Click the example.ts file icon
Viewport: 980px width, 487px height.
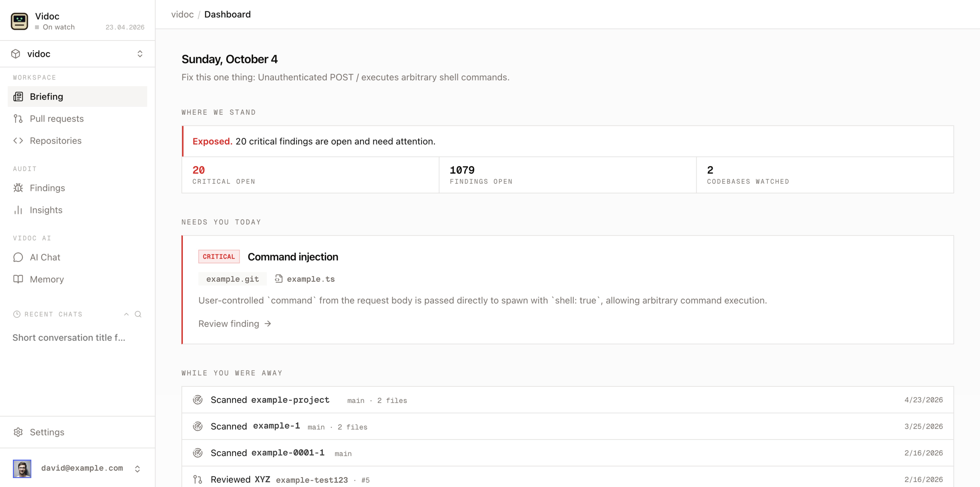pyautogui.click(x=279, y=279)
